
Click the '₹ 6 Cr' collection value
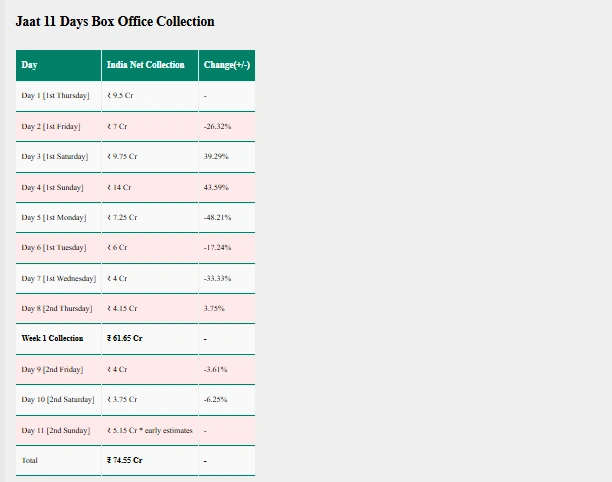[x=117, y=247]
